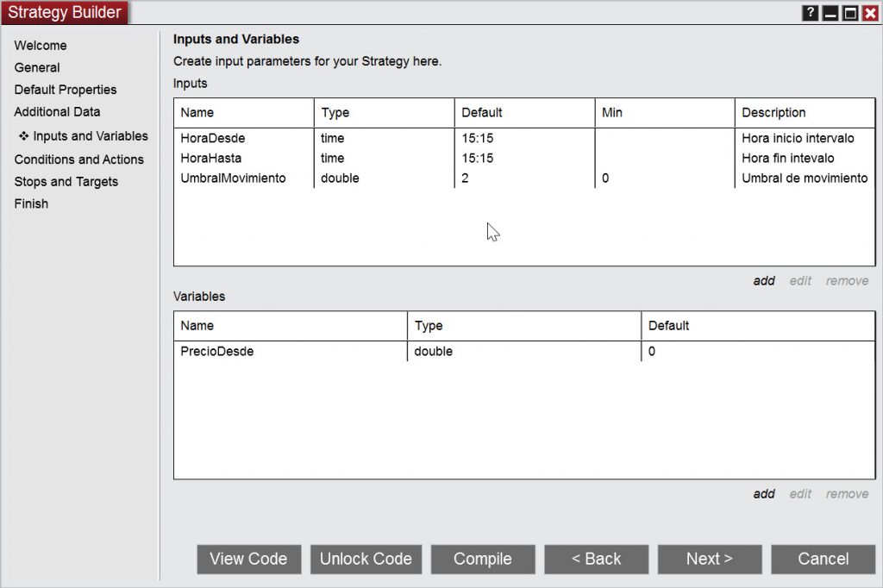Cancel the Strategy Builder wizard
This screenshot has width=883, height=588.
(824, 559)
